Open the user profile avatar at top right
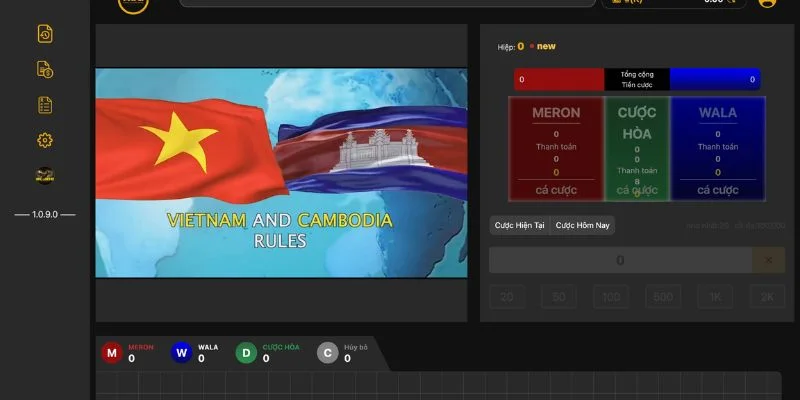This screenshot has height=400, width=800. 767,2
